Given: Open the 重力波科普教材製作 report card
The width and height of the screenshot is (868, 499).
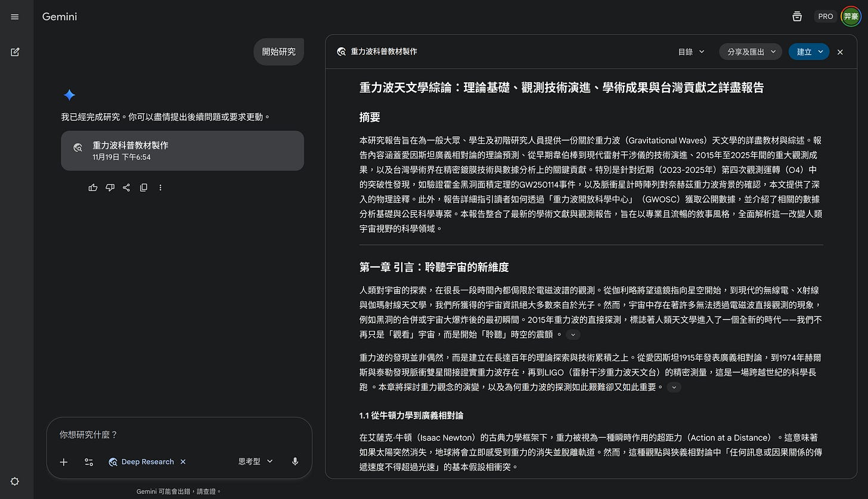Looking at the screenshot, I should 182,151.
